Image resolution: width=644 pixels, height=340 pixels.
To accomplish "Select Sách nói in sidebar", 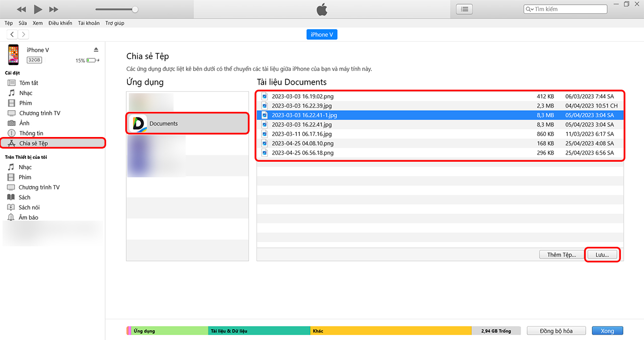I will 29,208.
